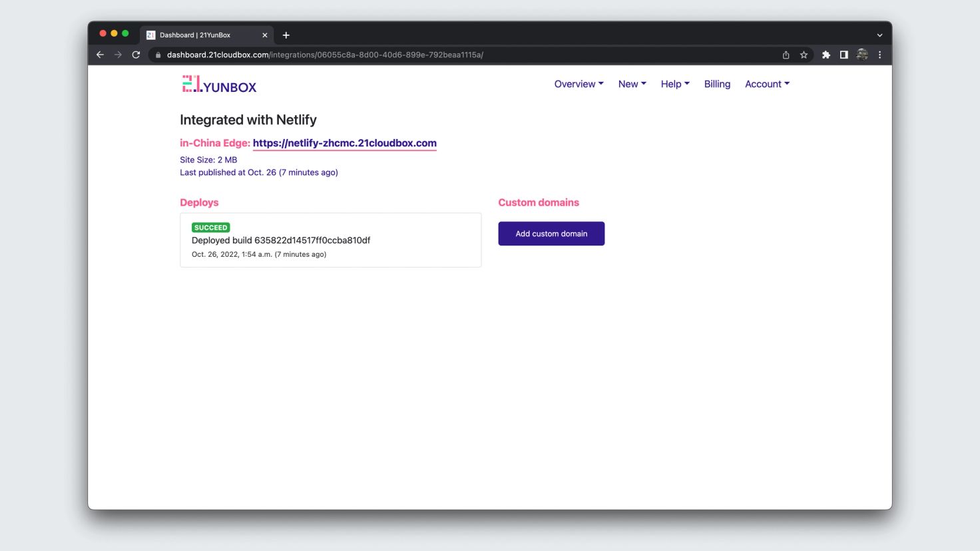Go back using browser back arrow
980x551 pixels.
100,55
